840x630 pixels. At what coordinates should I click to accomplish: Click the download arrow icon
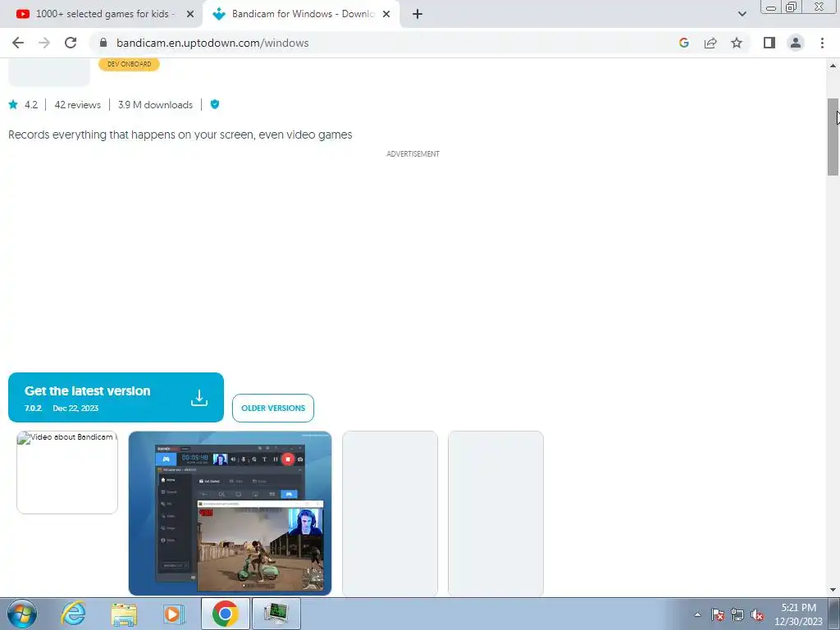199,398
